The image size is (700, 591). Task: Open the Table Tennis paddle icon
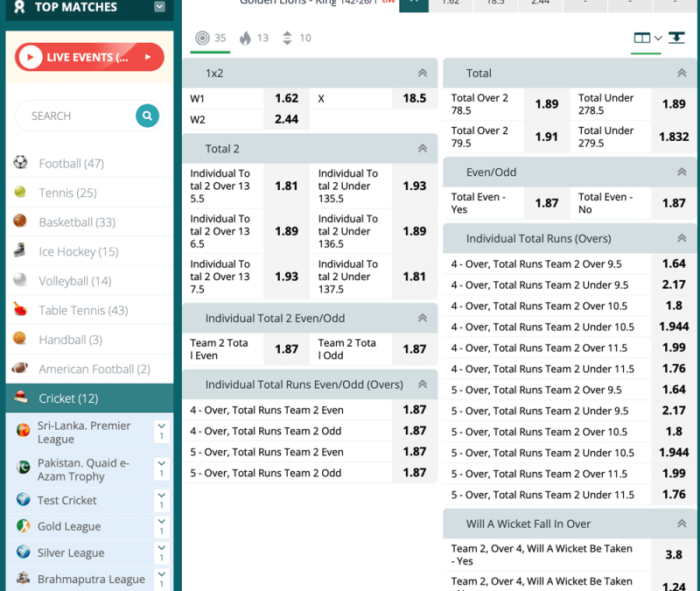tap(20, 309)
